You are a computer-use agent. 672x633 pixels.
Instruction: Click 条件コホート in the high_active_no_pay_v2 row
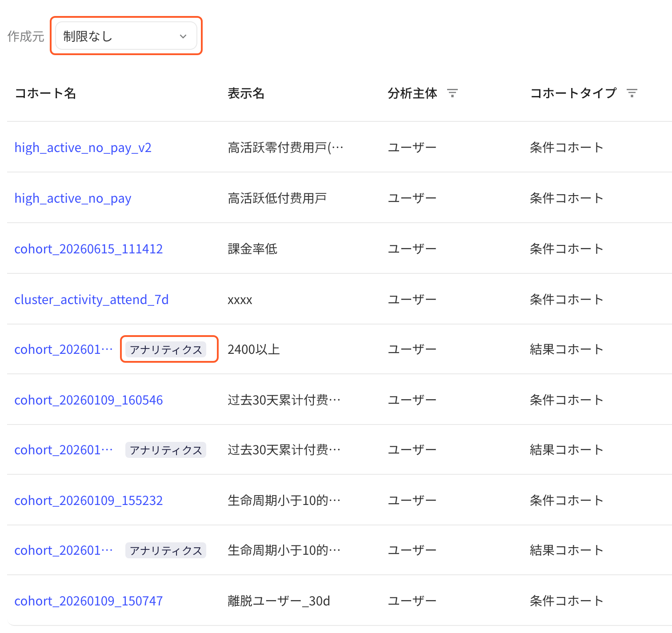coord(567,147)
